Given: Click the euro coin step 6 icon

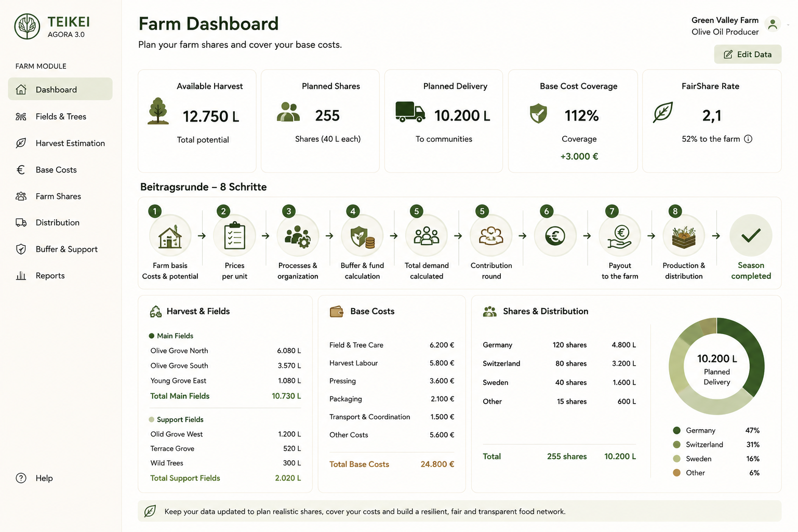Looking at the screenshot, I should 555,236.
